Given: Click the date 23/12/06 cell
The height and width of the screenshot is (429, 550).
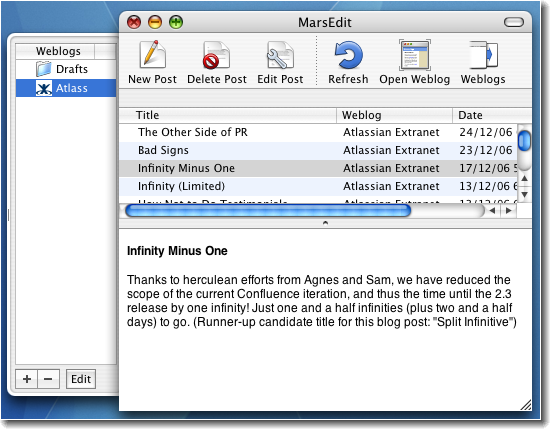Looking at the screenshot, I should (485, 150).
